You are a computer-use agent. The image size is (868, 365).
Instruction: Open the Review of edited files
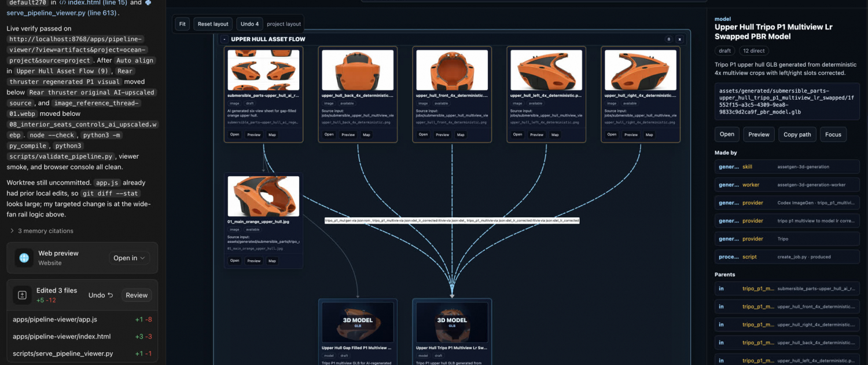pyautogui.click(x=137, y=295)
